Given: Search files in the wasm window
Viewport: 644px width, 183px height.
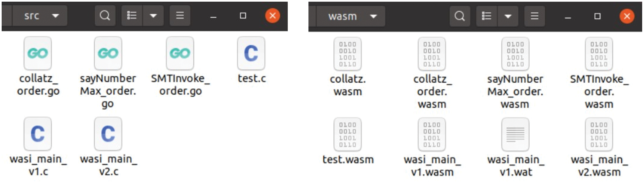Looking at the screenshot, I should 460,16.
